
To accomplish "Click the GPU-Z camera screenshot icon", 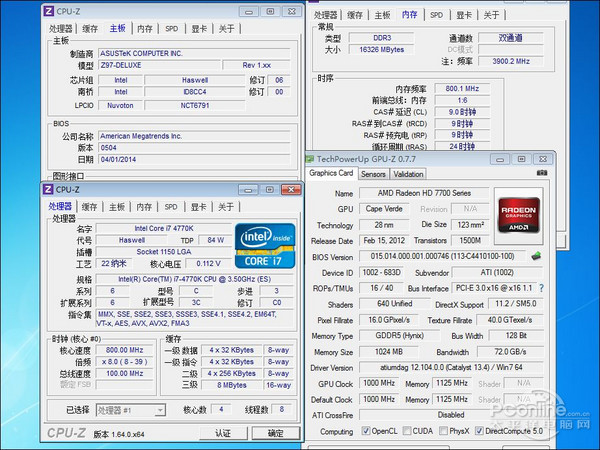I will click(x=541, y=173).
